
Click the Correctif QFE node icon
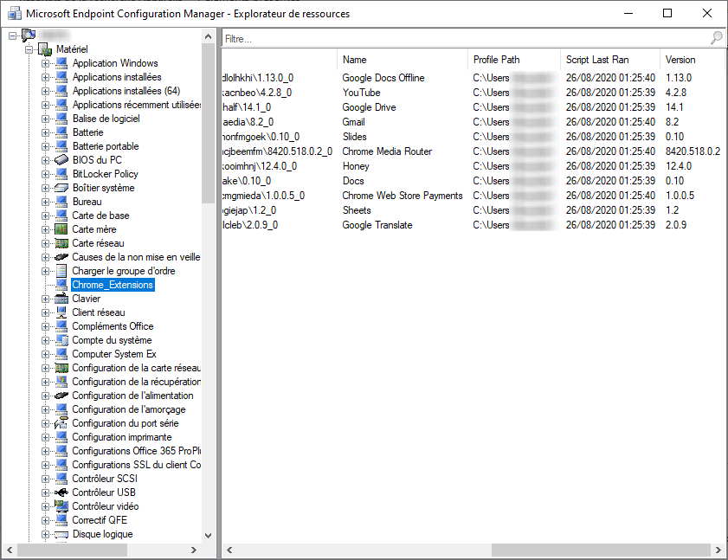coord(61,520)
